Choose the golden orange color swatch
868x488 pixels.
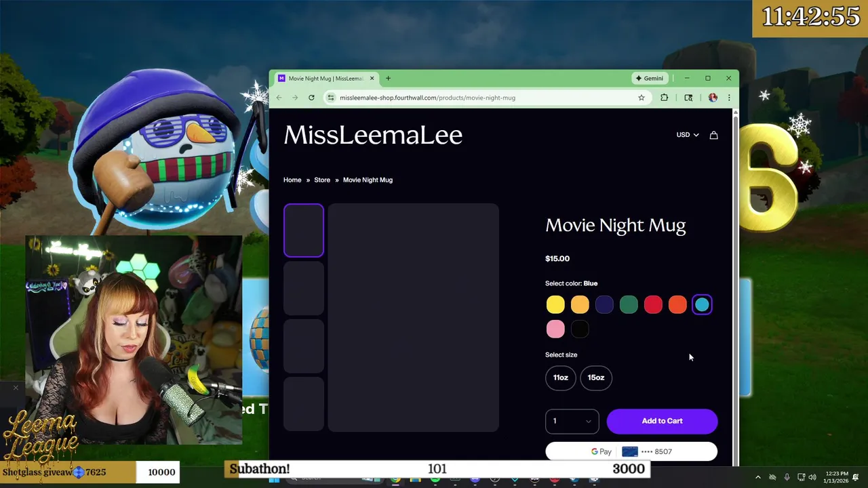[580, 305]
